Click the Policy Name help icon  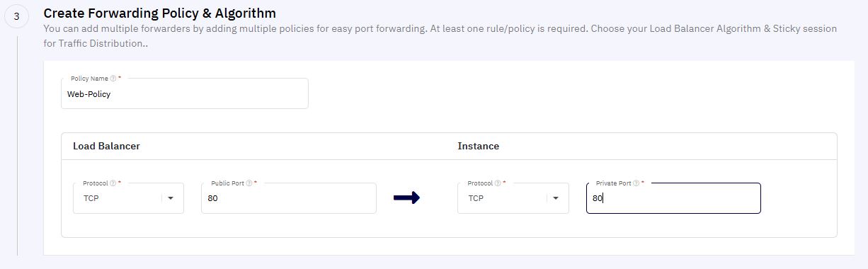coord(113,79)
